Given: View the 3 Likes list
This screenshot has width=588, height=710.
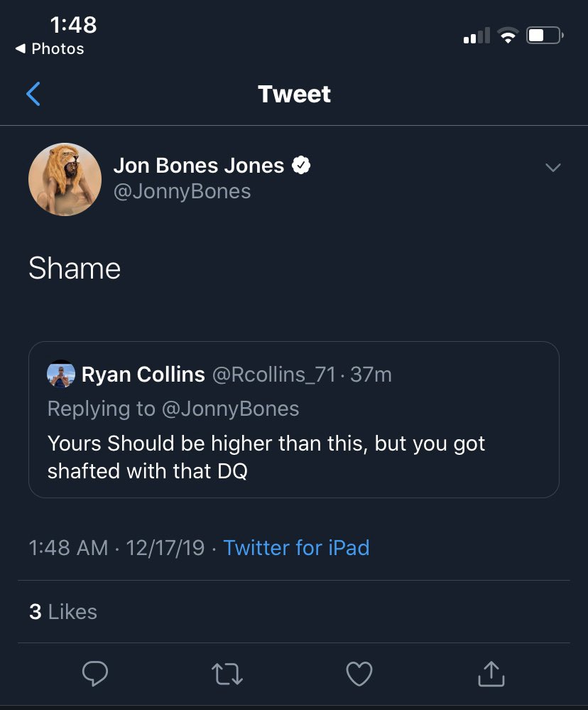Looking at the screenshot, I should tap(63, 612).
